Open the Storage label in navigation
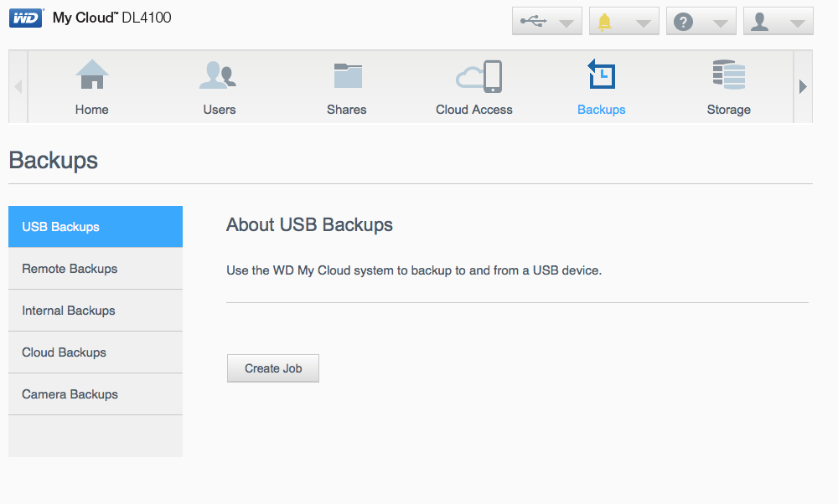838x504 pixels. [x=729, y=110]
